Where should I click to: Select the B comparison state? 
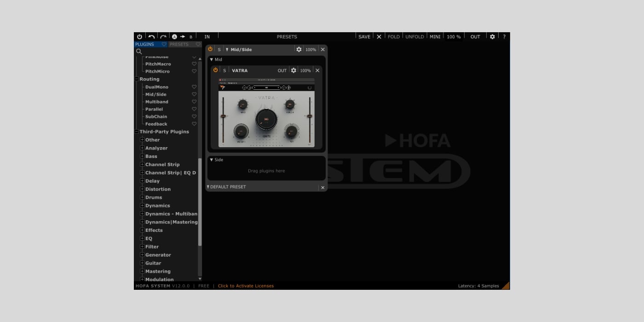pyautogui.click(x=191, y=37)
